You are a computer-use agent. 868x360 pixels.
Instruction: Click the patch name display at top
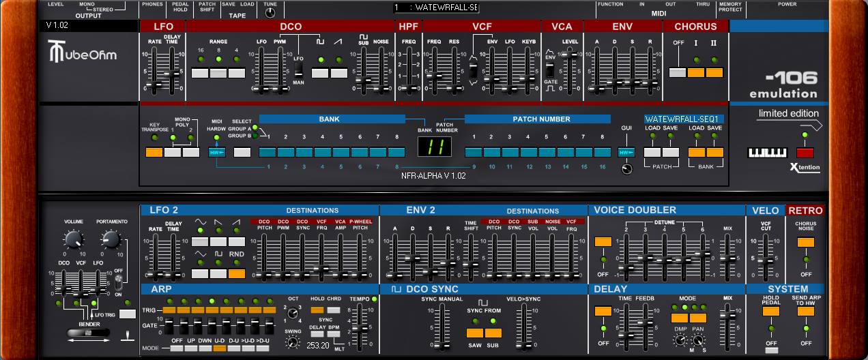[437, 7]
